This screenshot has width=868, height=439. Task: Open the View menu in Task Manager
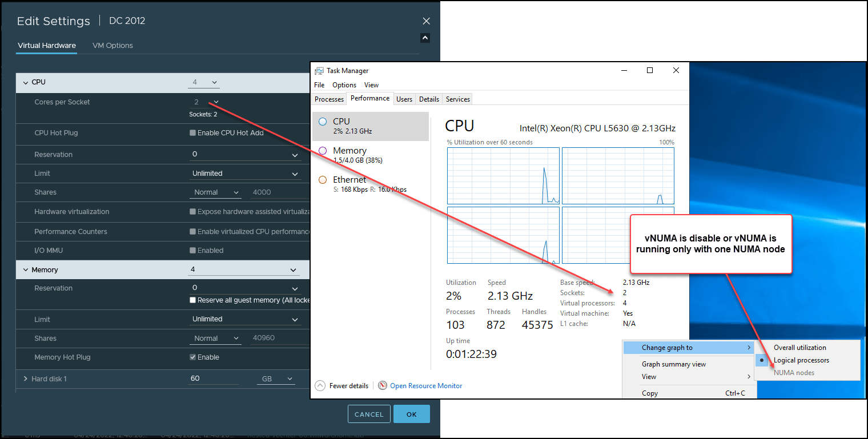pos(371,85)
